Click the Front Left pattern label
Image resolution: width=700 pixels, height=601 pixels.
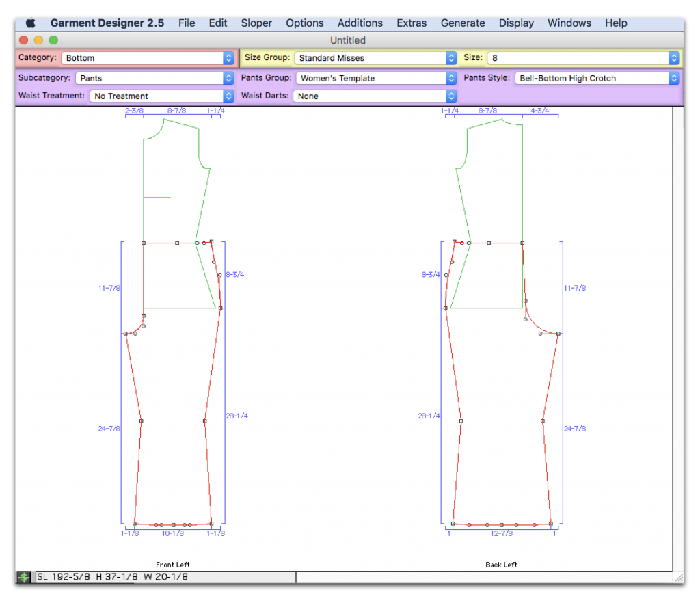[173, 564]
